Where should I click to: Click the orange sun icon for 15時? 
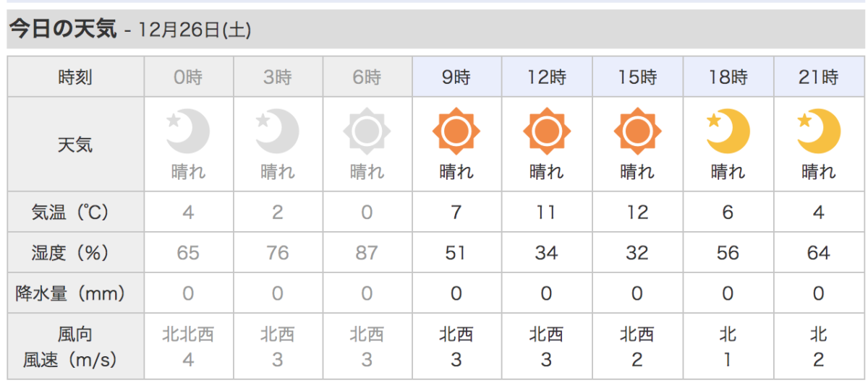tap(637, 132)
